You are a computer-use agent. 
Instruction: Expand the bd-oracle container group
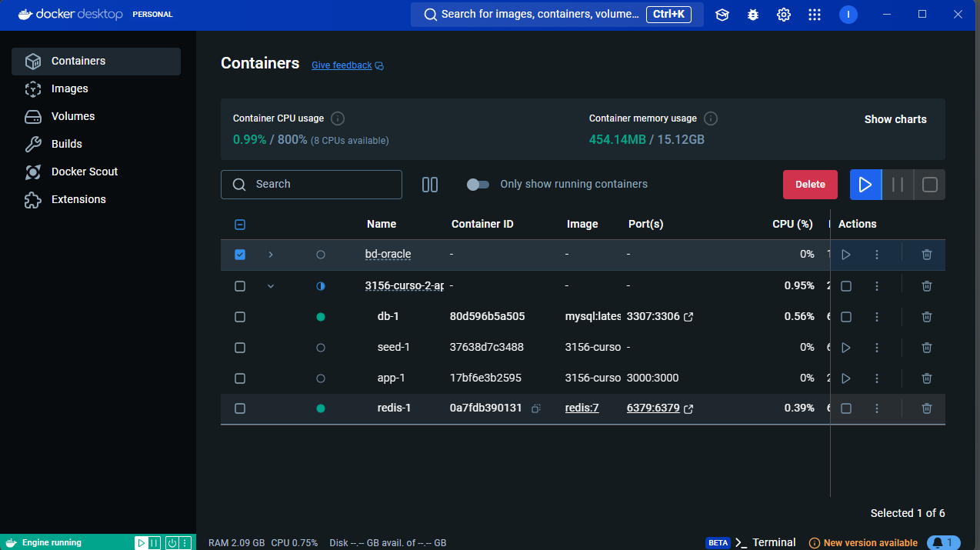(270, 255)
